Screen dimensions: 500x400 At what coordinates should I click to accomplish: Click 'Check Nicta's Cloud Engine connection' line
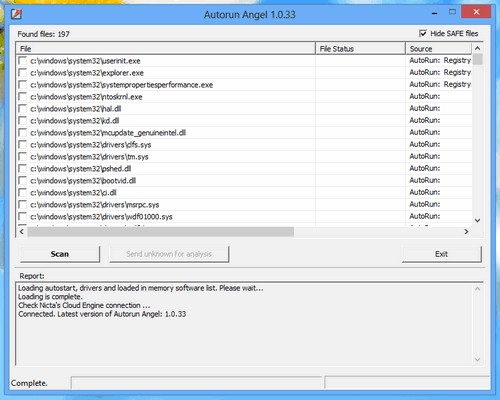coord(84,305)
